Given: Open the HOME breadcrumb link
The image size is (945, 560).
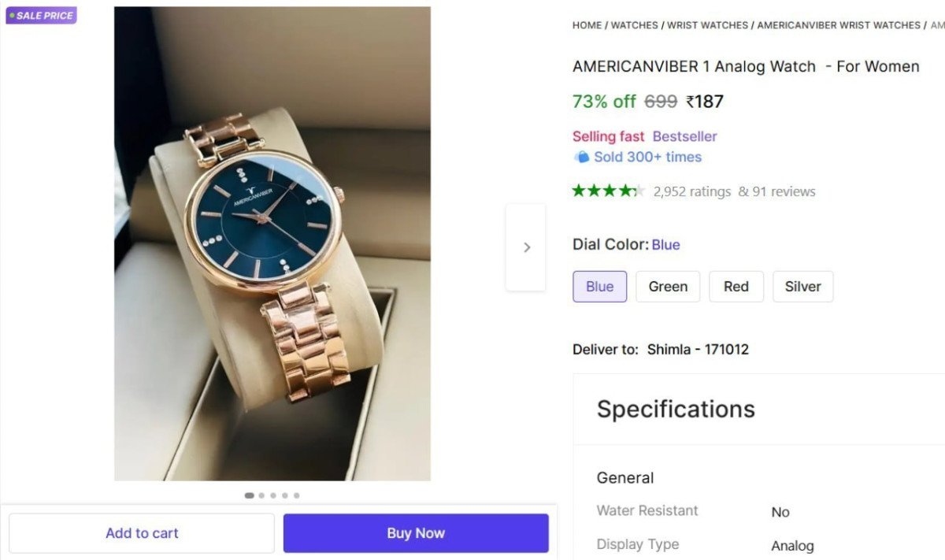Looking at the screenshot, I should pyautogui.click(x=586, y=24).
